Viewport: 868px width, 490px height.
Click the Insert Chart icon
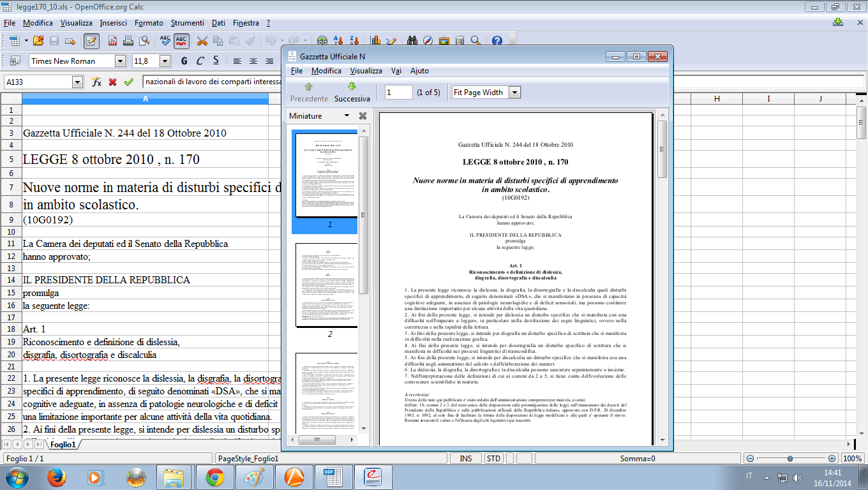pyautogui.click(x=376, y=41)
